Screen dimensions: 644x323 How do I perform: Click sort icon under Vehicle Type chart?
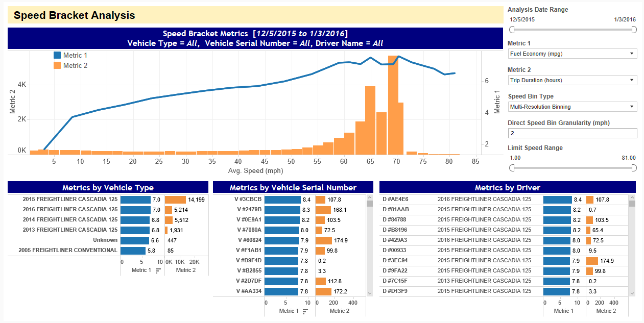[x=158, y=270]
